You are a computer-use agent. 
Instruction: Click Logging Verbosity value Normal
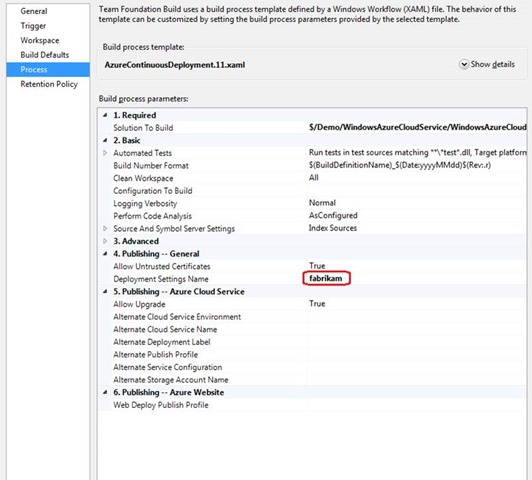coord(322,203)
